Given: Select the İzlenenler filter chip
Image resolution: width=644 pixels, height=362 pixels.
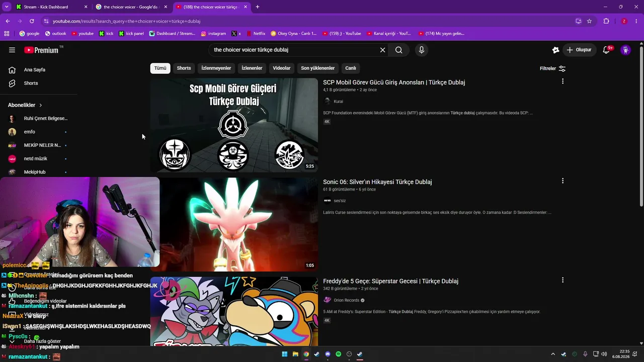Looking at the screenshot, I should pyautogui.click(x=252, y=68).
